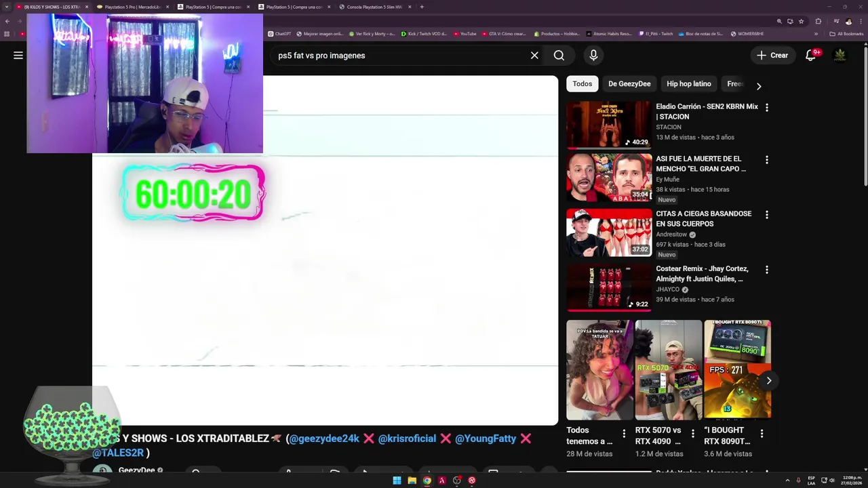Select the Todos filter chip

582,84
